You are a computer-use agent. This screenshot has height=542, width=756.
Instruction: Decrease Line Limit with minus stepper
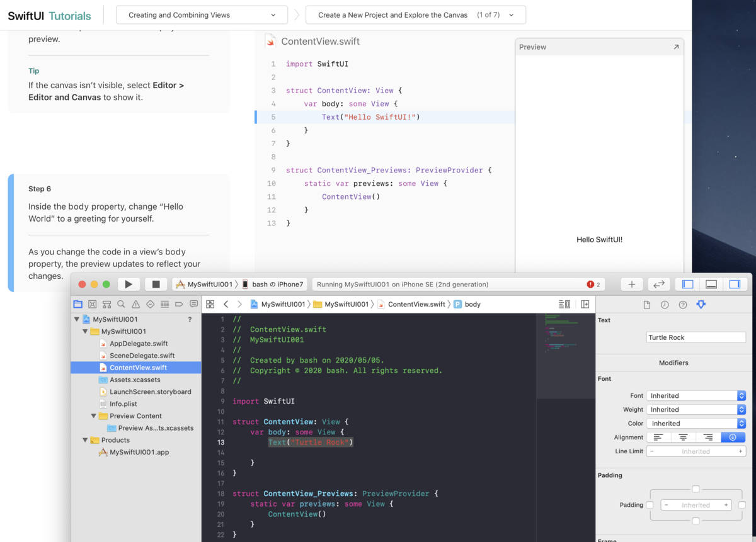[x=652, y=451]
